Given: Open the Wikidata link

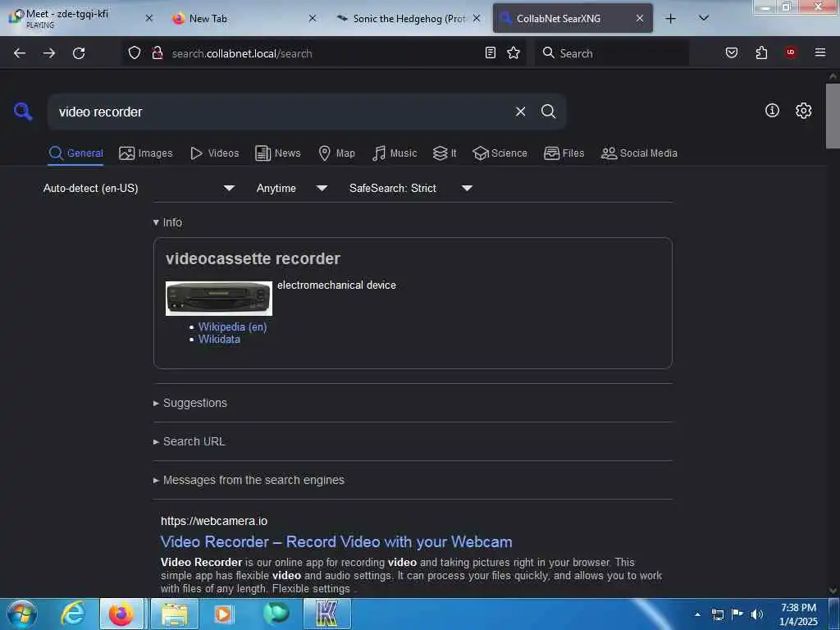Looking at the screenshot, I should pos(219,339).
